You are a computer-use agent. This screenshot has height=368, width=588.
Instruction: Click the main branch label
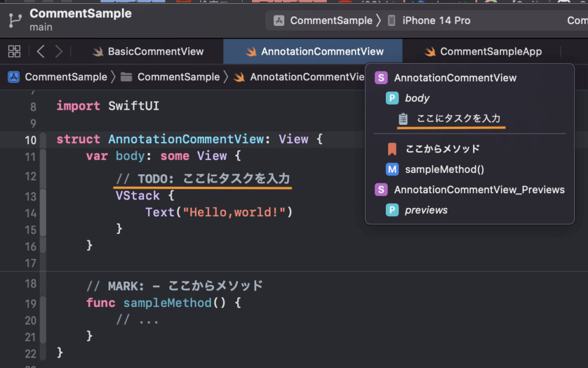click(41, 28)
